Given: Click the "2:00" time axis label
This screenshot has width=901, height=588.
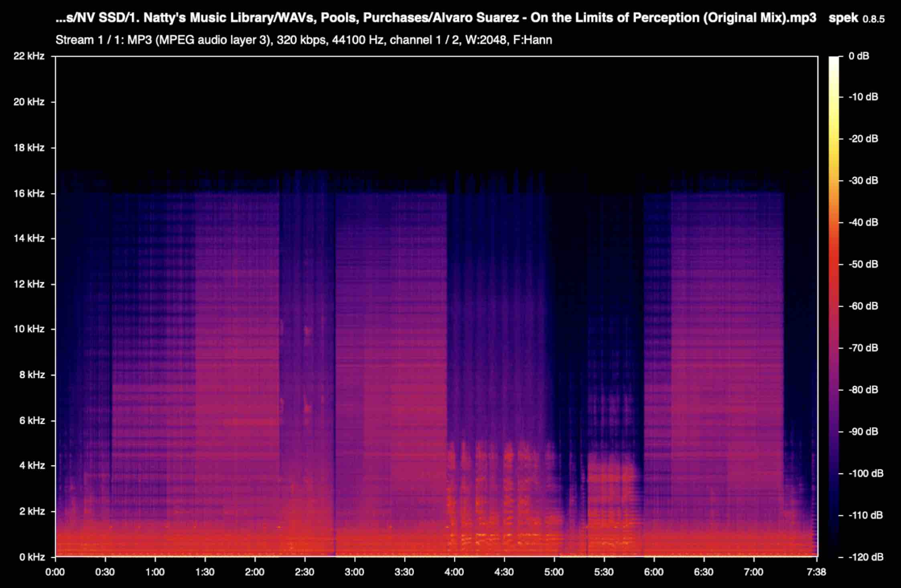Looking at the screenshot, I should 255,572.
